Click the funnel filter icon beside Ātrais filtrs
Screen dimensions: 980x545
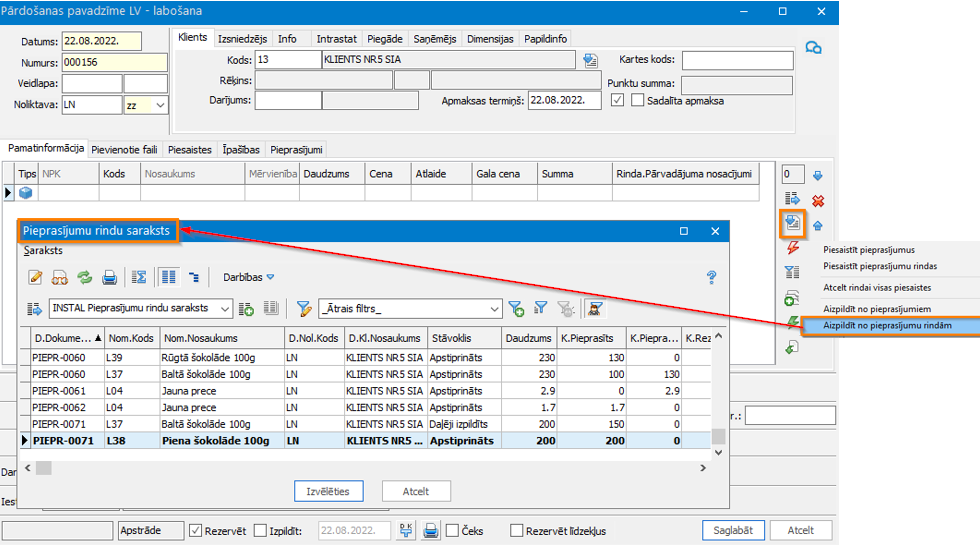(304, 308)
